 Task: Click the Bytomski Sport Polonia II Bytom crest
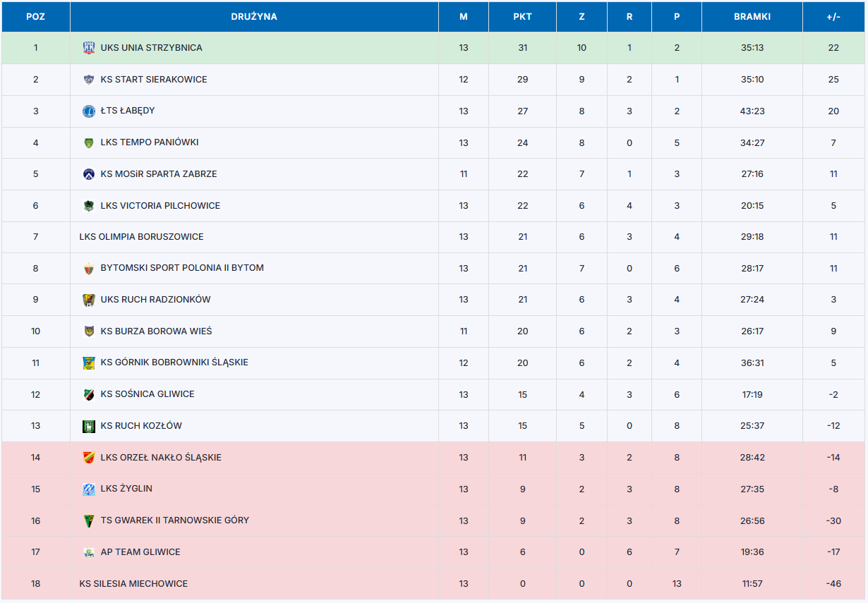tap(88, 268)
